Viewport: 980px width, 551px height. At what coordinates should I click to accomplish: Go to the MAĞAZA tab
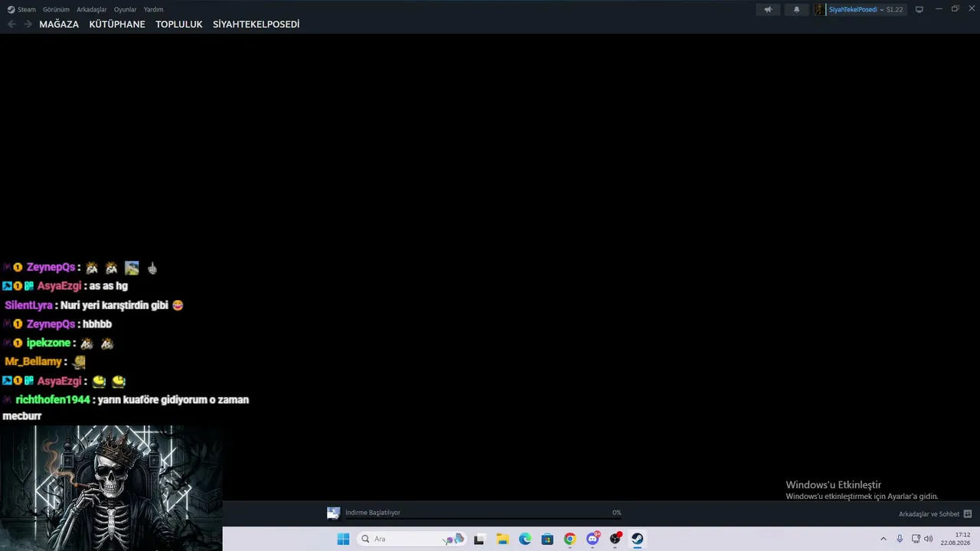click(x=59, y=24)
